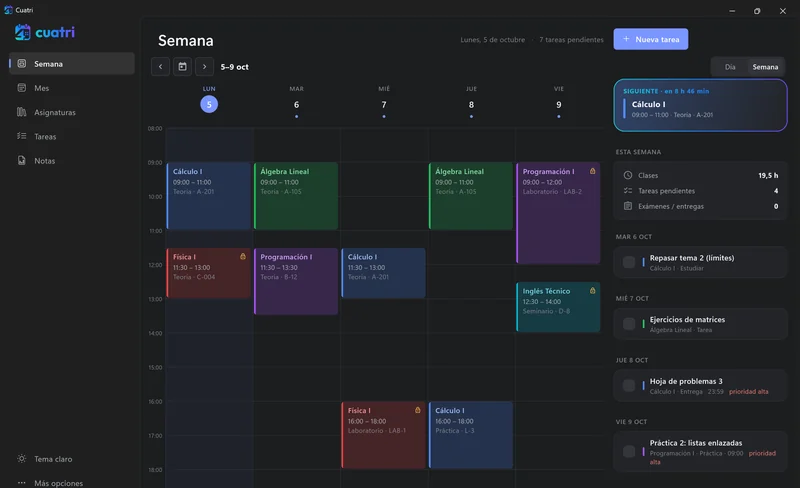Image resolution: width=800 pixels, height=488 pixels.
Task: Mark Repasar tema 2 (límites) as done
Action: pyautogui.click(x=629, y=262)
